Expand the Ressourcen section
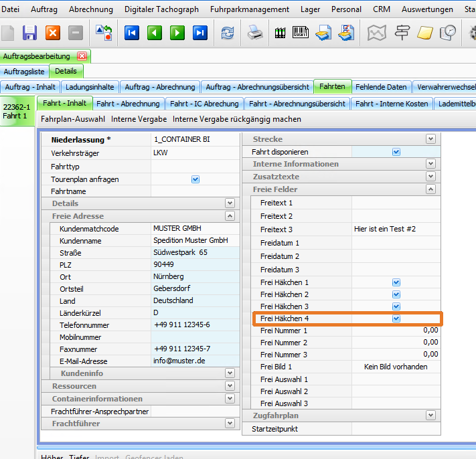The width and height of the screenshot is (476, 459). (230, 386)
